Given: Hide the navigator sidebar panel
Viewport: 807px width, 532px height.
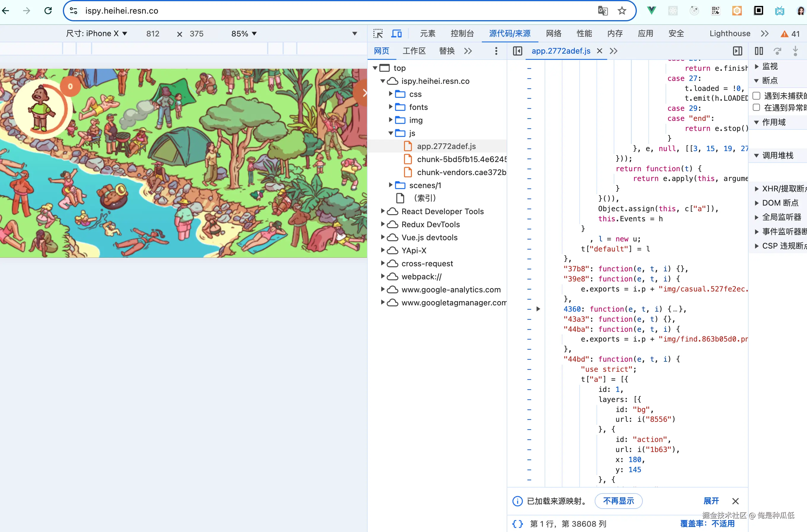Looking at the screenshot, I should 517,51.
